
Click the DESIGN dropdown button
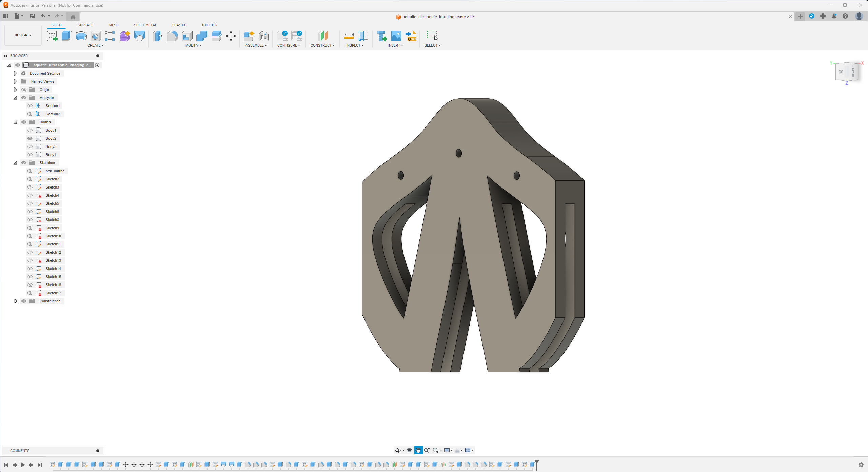(23, 35)
